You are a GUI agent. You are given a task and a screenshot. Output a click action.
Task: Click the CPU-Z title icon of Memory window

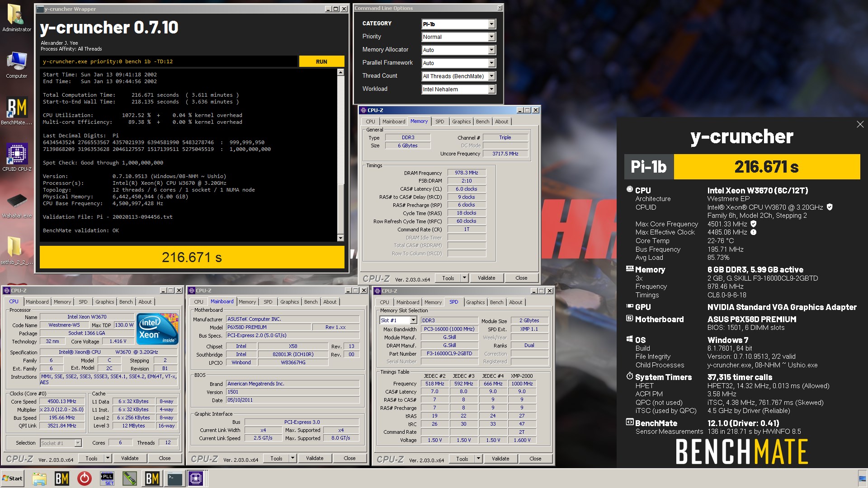tap(363, 110)
